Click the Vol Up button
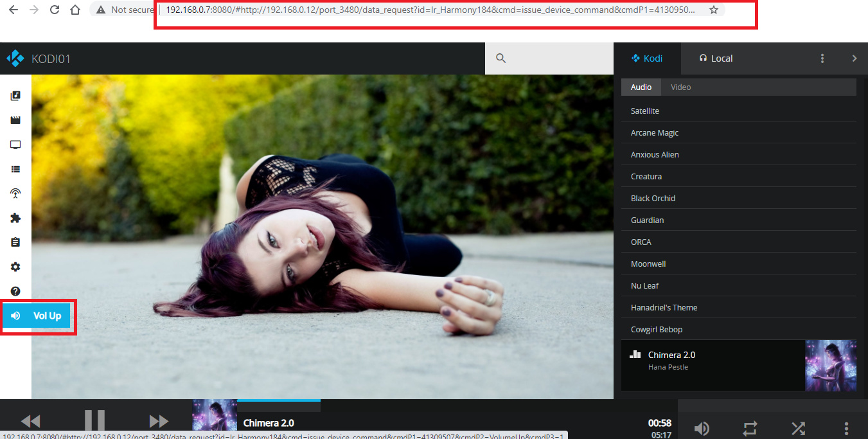The height and width of the screenshot is (439, 868). click(36, 316)
